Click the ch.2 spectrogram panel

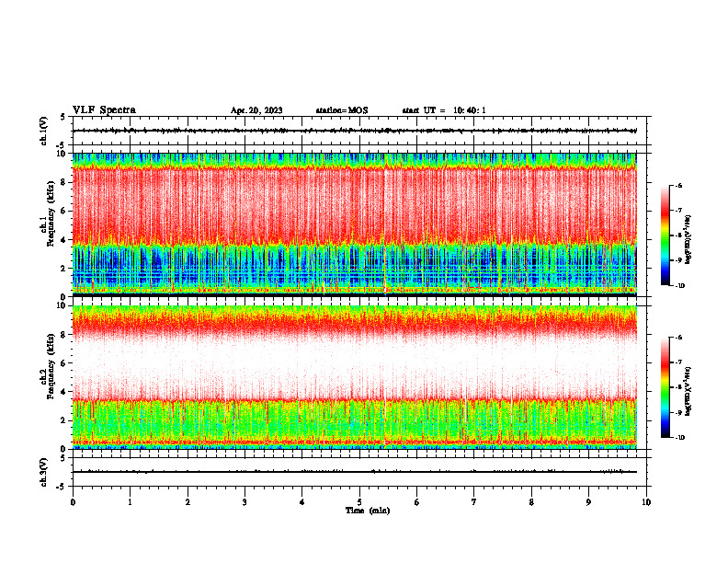pos(354,377)
